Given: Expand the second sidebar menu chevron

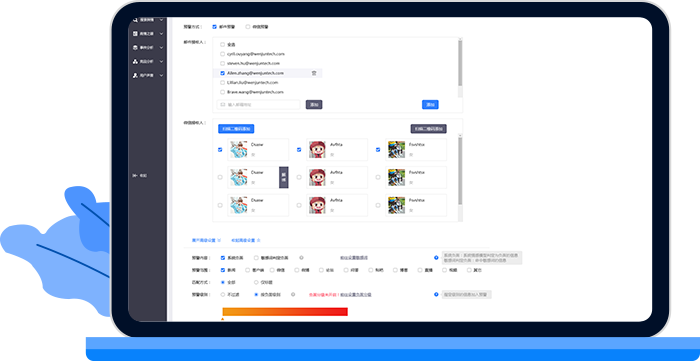Looking at the screenshot, I should click(162, 33).
